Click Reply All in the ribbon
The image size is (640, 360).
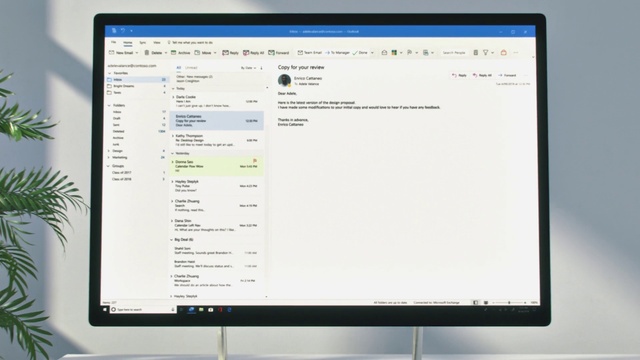click(x=253, y=53)
